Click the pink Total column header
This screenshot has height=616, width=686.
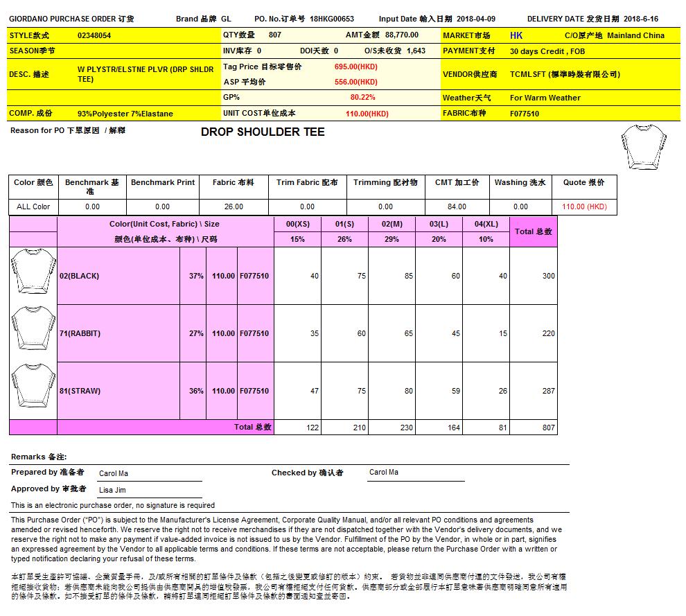point(533,231)
